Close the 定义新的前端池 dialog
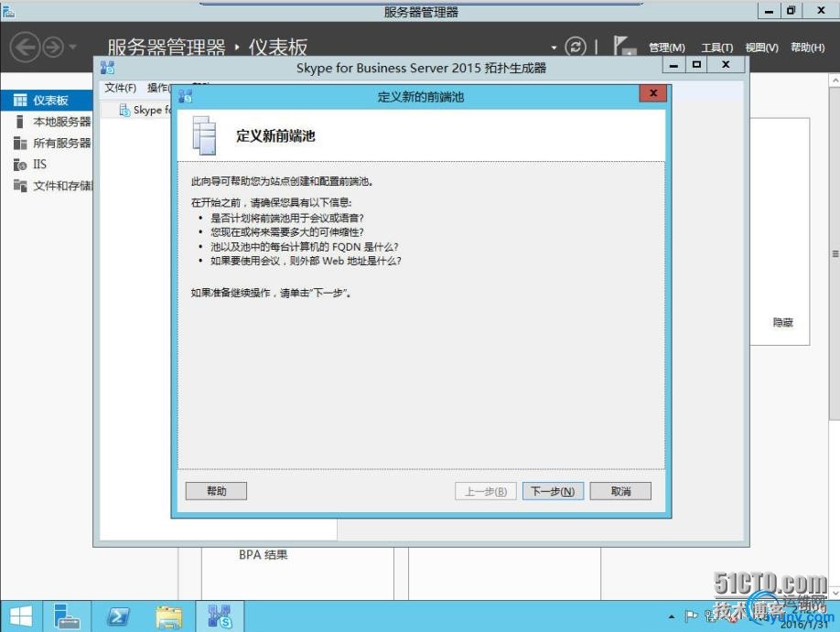The width and height of the screenshot is (840, 632). coord(653,93)
